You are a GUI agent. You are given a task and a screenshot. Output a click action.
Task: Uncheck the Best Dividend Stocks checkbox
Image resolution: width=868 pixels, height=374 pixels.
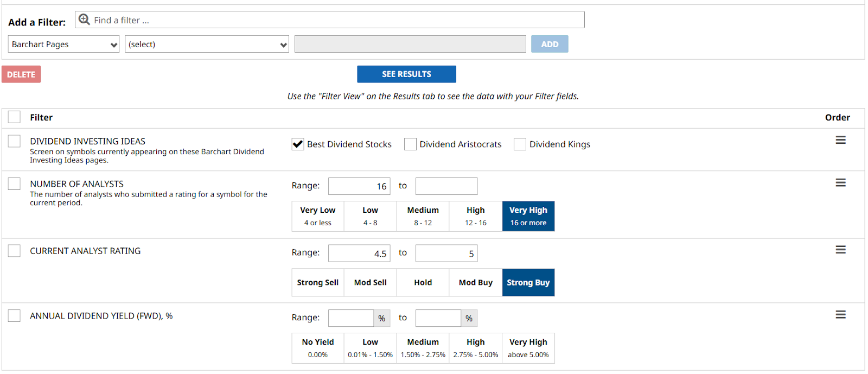(x=298, y=144)
